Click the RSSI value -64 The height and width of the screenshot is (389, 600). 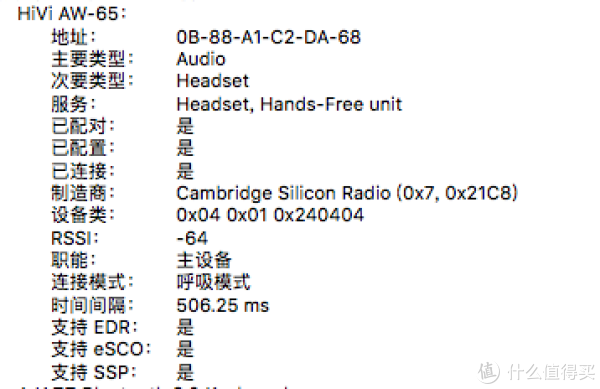pyautogui.click(x=192, y=238)
